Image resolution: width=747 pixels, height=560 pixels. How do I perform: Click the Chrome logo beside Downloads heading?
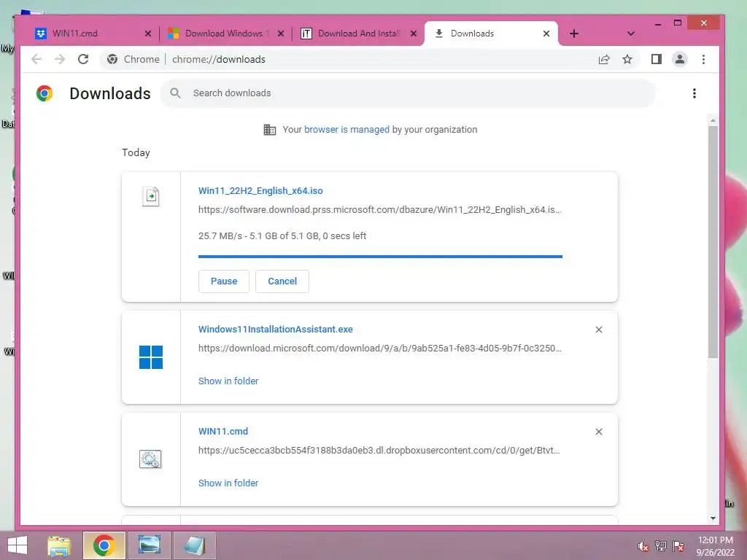[x=44, y=93]
